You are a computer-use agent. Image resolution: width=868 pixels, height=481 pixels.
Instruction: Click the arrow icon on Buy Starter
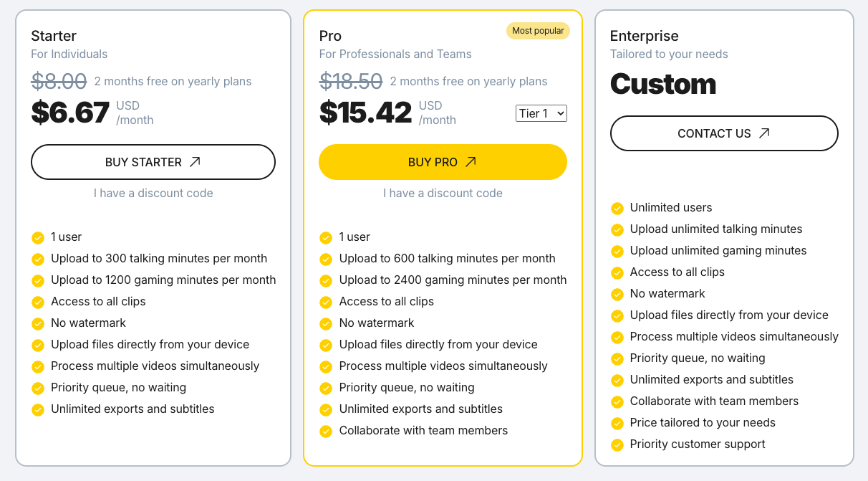pyautogui.click(x=195, y=162)
